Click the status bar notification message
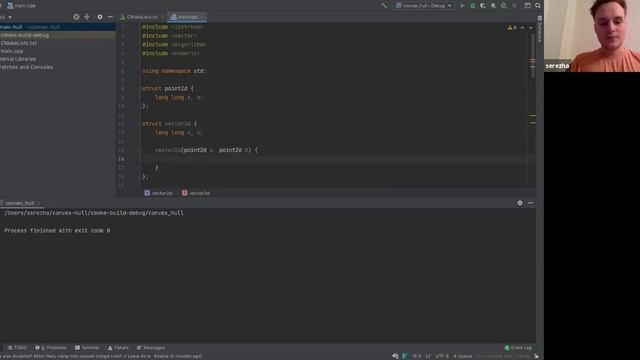 pos(101,356)
